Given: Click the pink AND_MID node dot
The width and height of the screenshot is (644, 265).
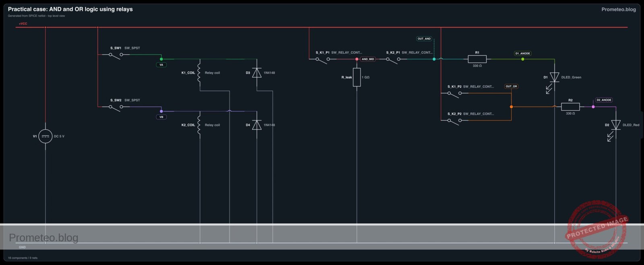Looking at the screenshot, I should click(x=357, y=59).
